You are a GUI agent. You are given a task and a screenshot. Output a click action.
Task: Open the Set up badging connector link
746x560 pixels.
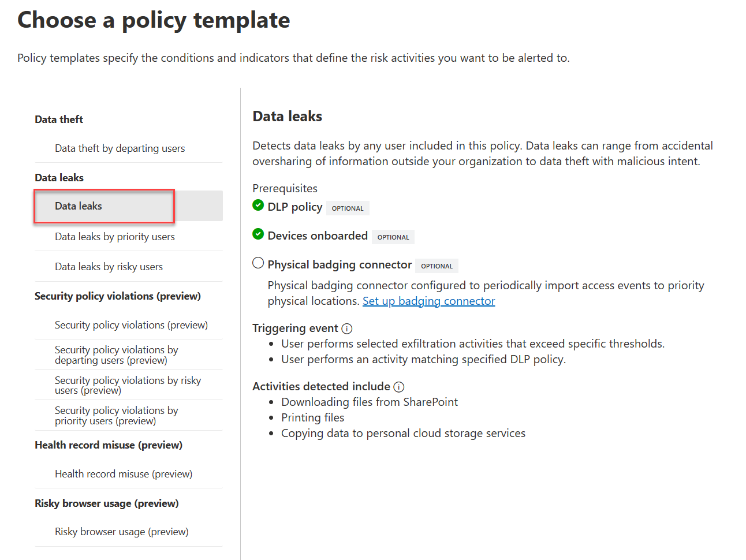point(428,301)
